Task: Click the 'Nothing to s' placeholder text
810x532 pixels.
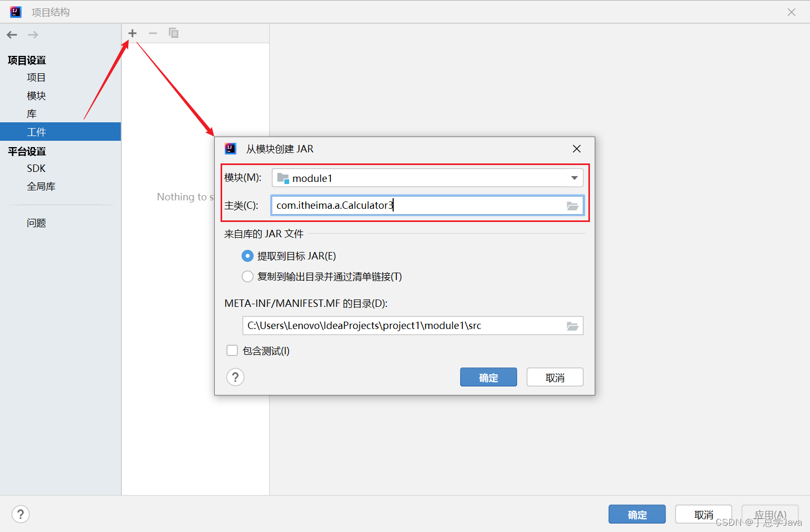Action: (x=185, y=197)
